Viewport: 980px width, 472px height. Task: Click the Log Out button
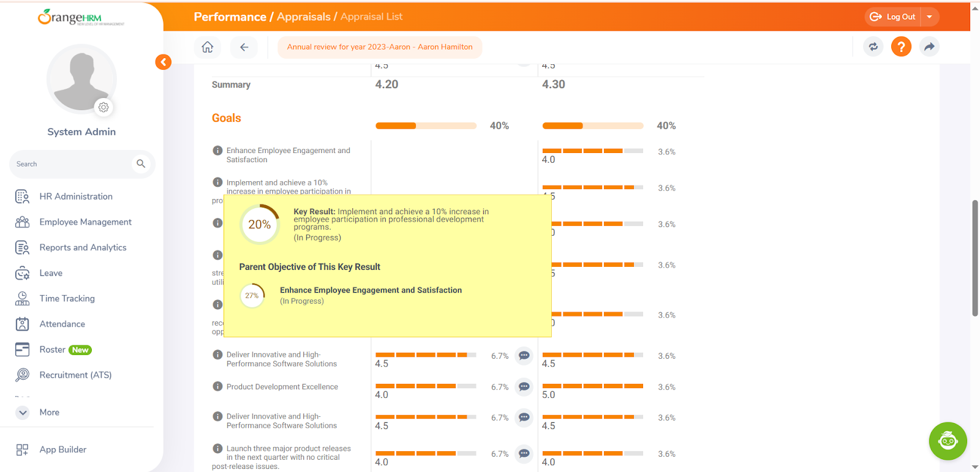(894, 17)
